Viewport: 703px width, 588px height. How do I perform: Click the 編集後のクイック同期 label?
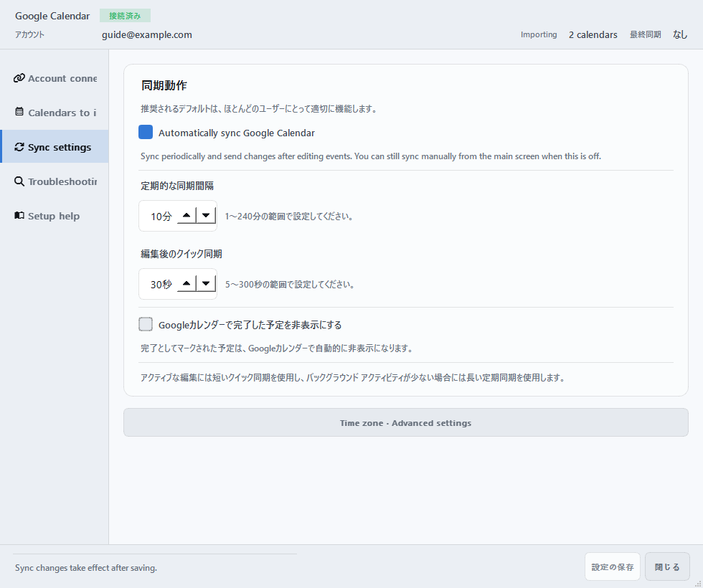pyautogui.click(x=181, y=254)
